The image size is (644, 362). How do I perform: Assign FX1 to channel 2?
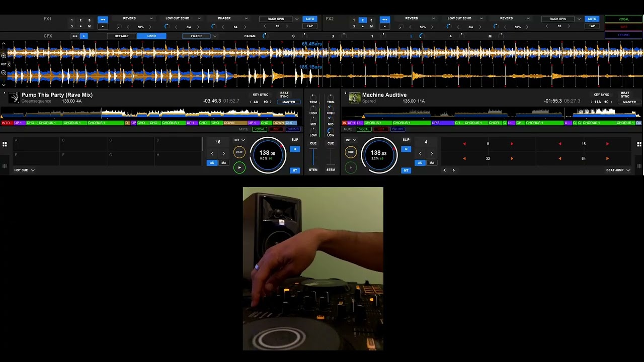coord(80,21)
